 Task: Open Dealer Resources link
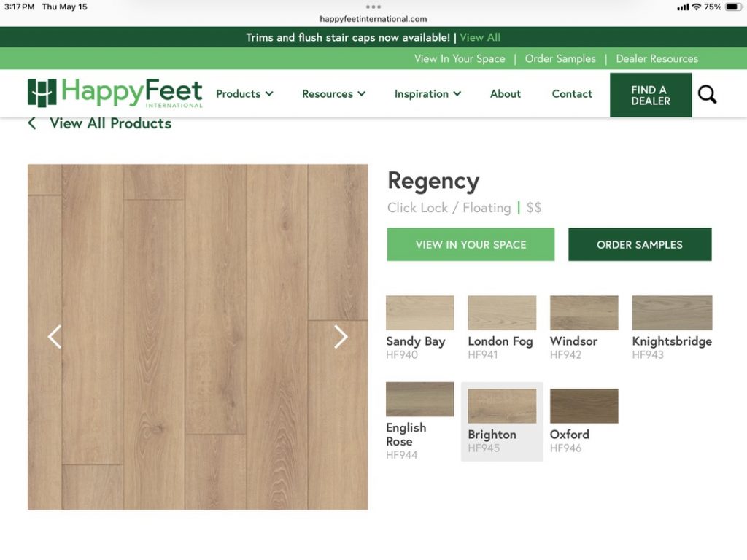click(657, 58)
